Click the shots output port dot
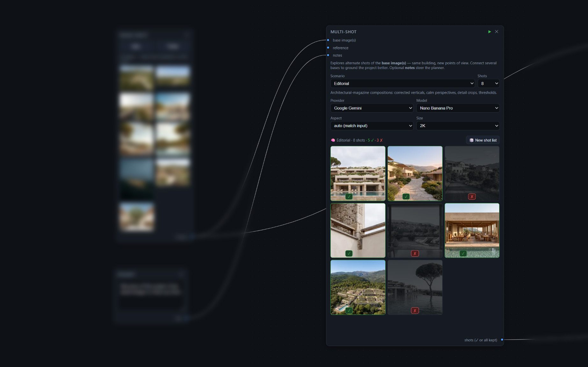The height and width of the screenshot is (367, 588). click(502, 340)
